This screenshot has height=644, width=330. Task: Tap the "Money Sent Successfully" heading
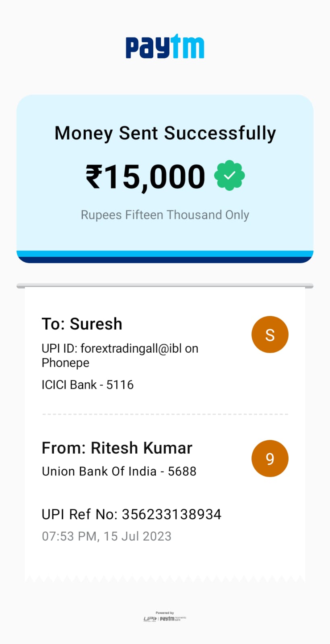click(165, 133)
